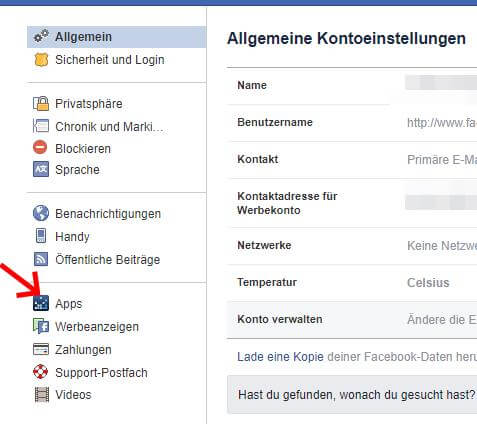The width and height of the screenshot is (477, 424).
Task: Open the Netzwerke settings row
Action: [x=352, y=246]
